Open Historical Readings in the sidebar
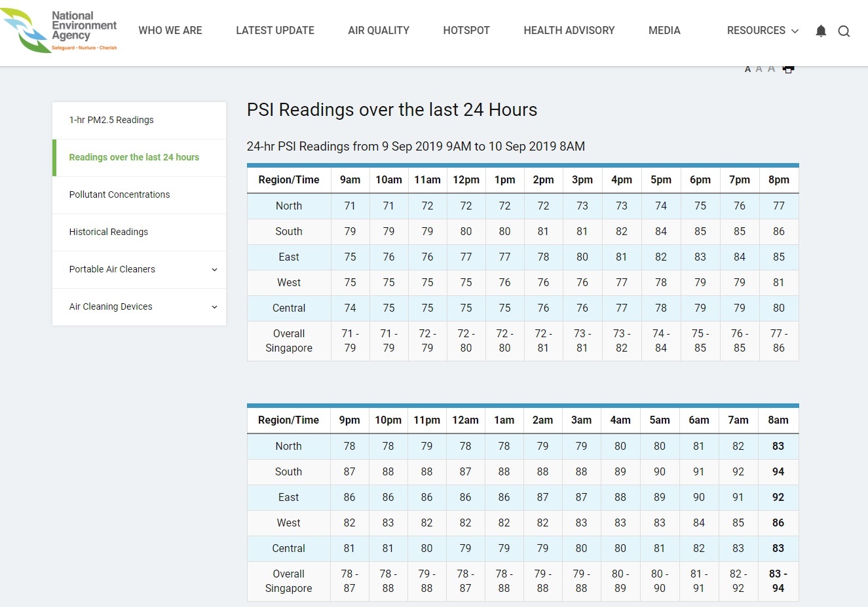Viewport: 868px width, 607px height. click(x=109, y=232)
